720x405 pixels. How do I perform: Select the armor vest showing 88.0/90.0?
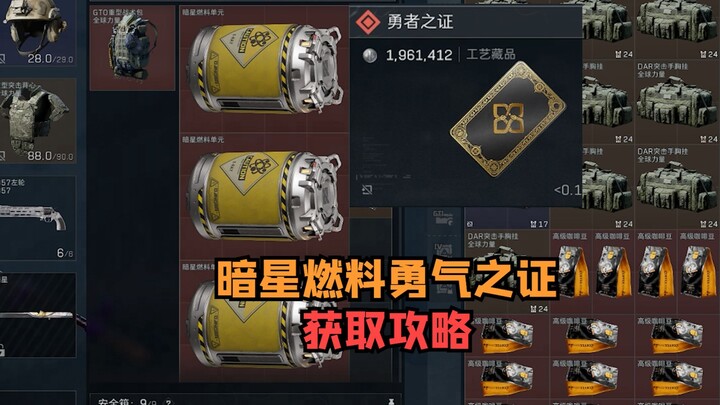pyautogui.click(x=38, y=120)
